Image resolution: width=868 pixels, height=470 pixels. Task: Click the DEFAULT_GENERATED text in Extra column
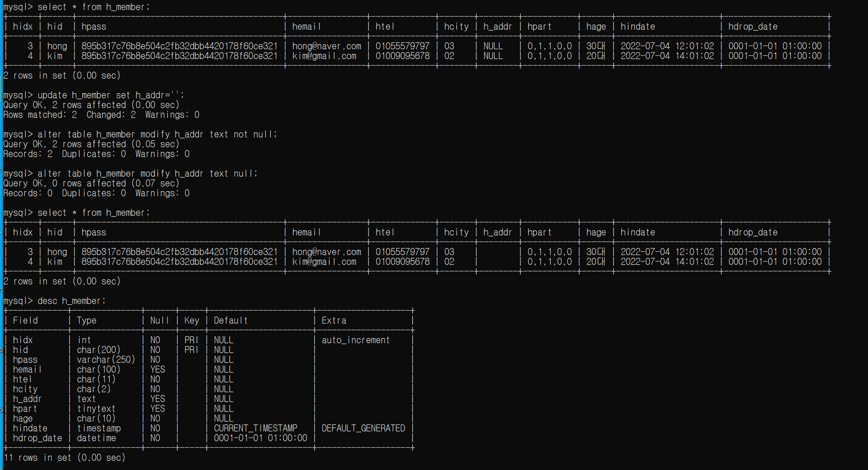point(363,428)
